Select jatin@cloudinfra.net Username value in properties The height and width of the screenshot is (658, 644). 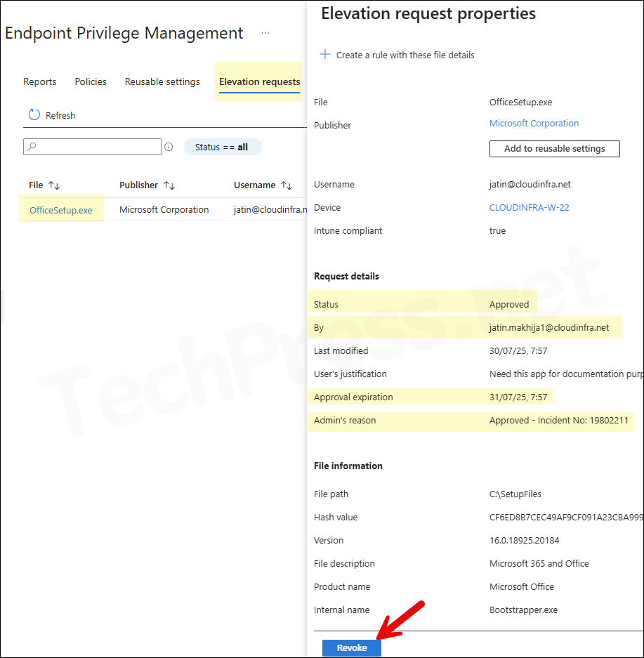coord(530,184)
